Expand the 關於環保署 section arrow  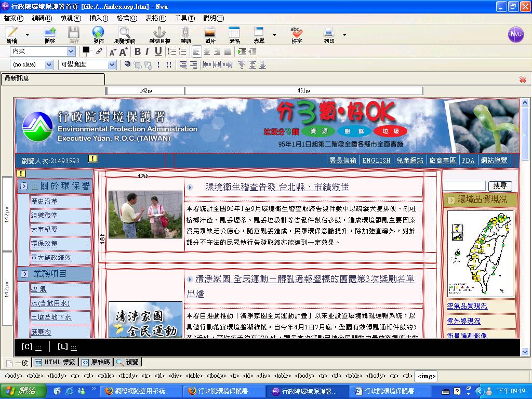24,186
